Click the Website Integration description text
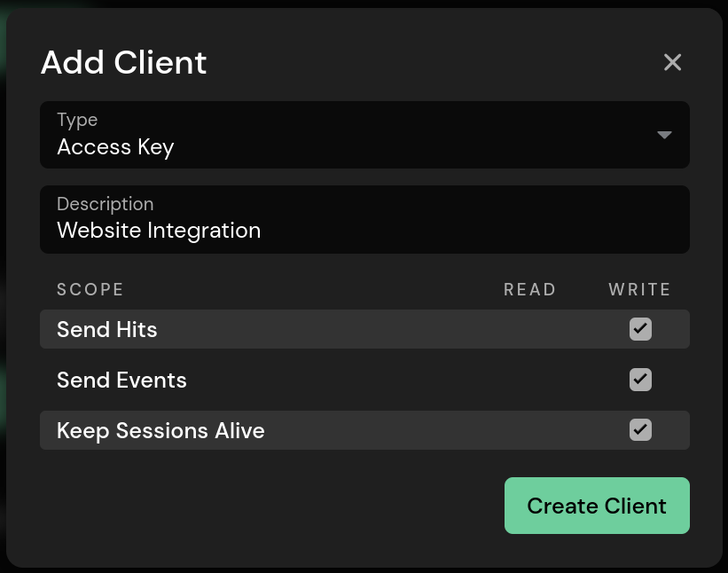This screenshot has height=573, width=728. pyautogui.click(x=159, y=231)
